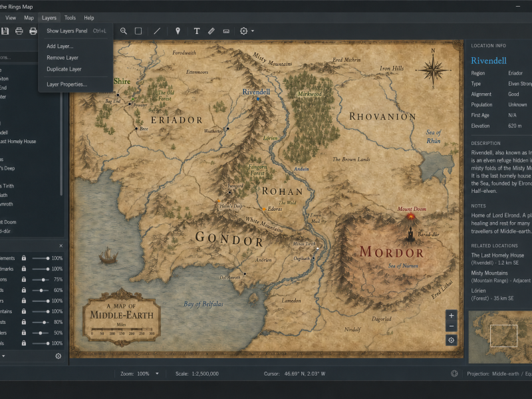Viewport: 532px width, 399px height.
Task: Click the blue Rivendell map marker
Action: point(258,99)
